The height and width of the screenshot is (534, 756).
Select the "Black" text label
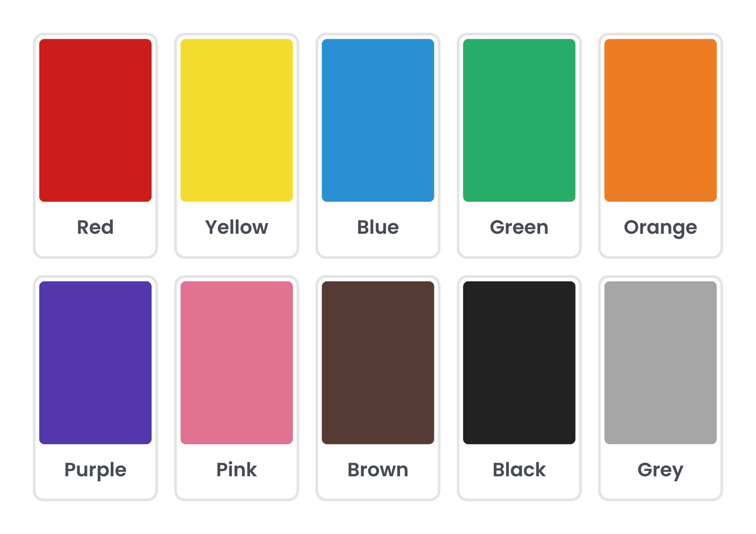519,469
